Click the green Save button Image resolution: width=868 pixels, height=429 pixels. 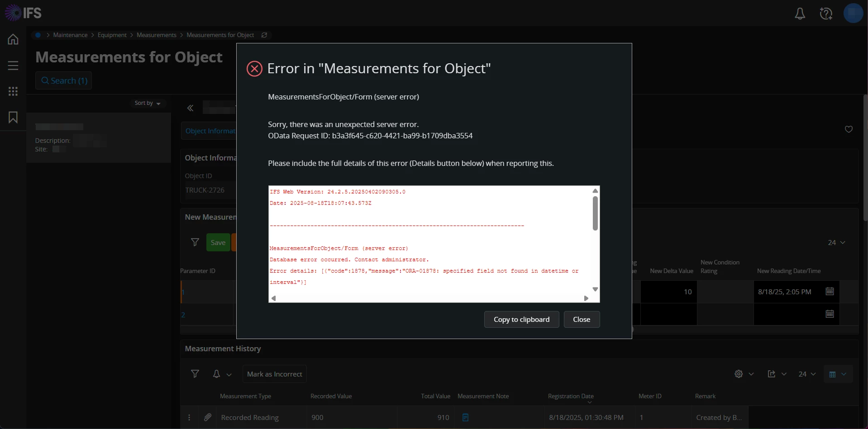tap(218, 242)
